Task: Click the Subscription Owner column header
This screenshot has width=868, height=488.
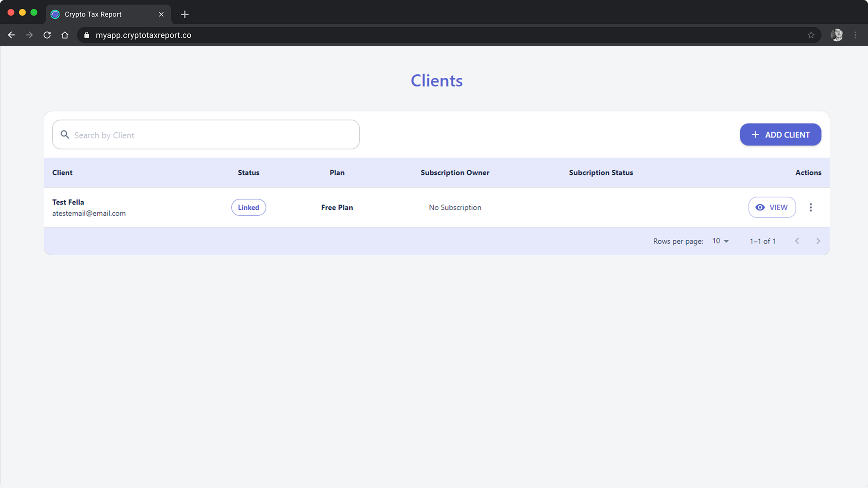Action: [x=455, y=172]
